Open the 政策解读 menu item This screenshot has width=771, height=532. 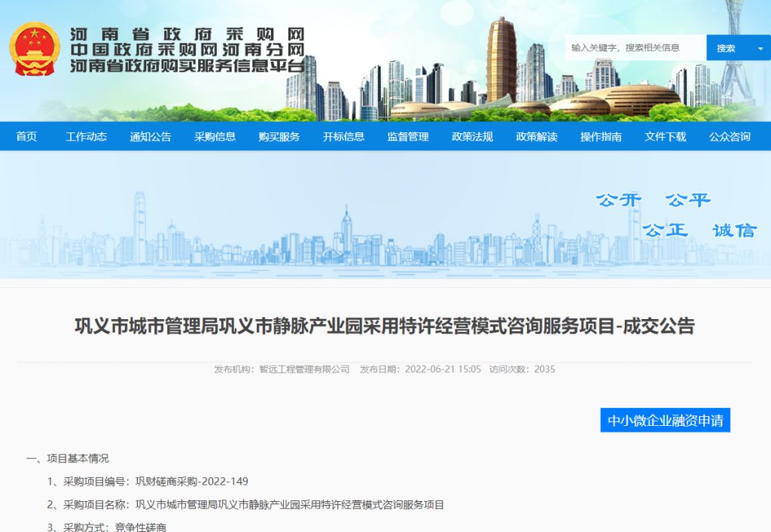click(537, 136)
